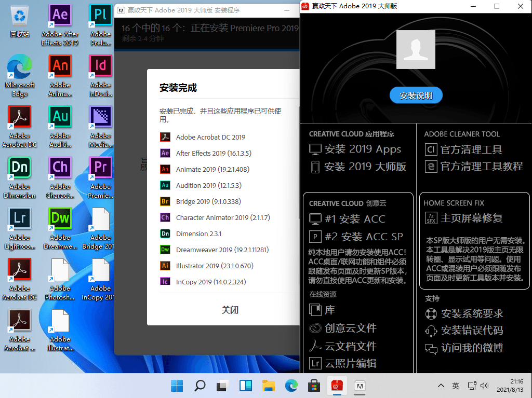Open network status in system tray

472,386
